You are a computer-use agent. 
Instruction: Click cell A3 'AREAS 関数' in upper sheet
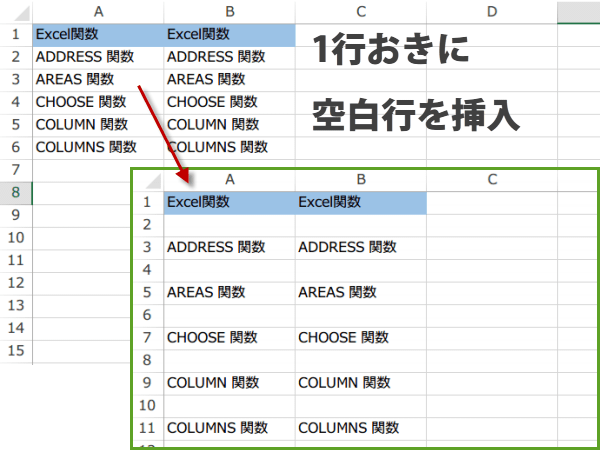tap(98, 80)
